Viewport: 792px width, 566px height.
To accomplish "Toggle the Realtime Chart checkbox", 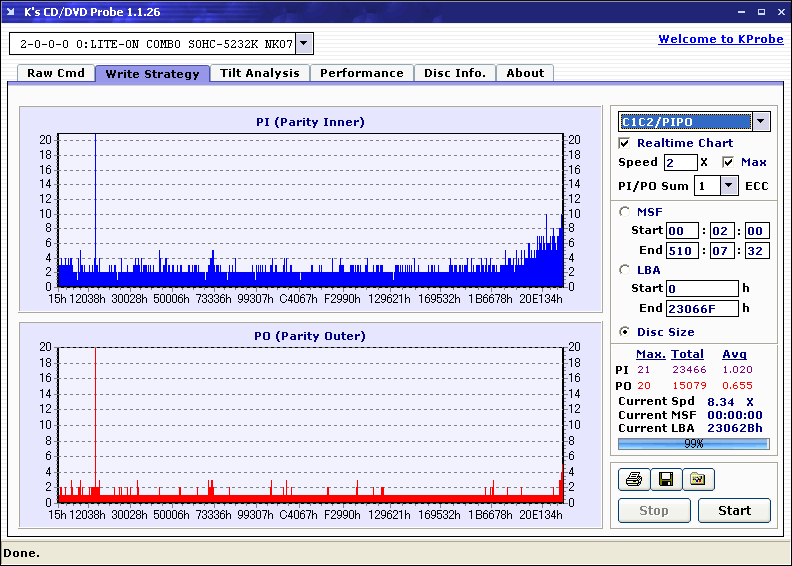I will 625,143.
